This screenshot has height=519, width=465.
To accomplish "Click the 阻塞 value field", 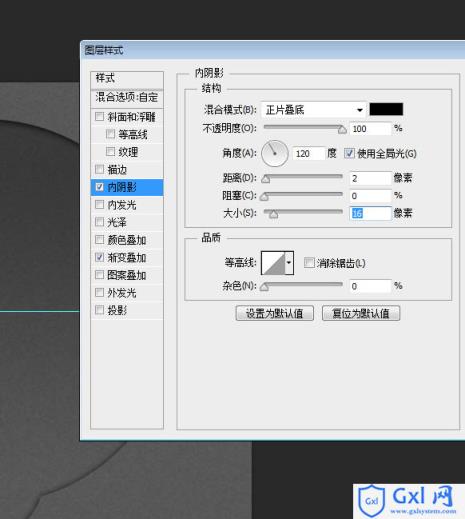I will click(370, 196).
